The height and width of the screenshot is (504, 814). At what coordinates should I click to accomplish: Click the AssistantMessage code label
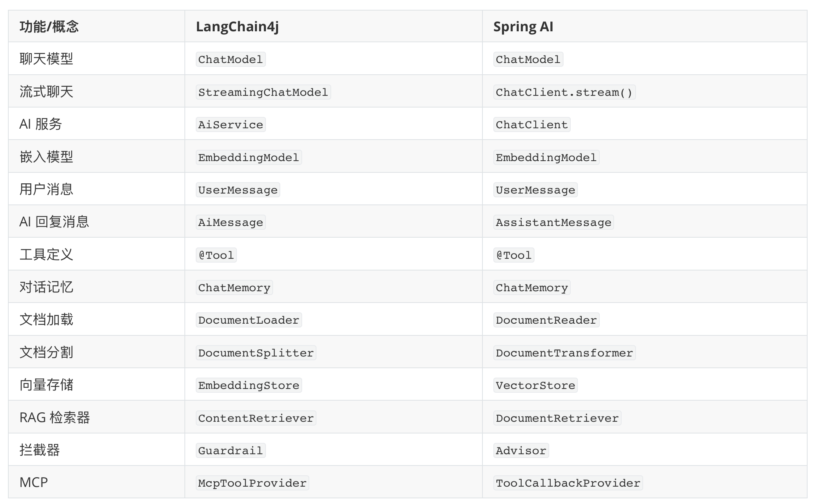click(x=553, y=223)
